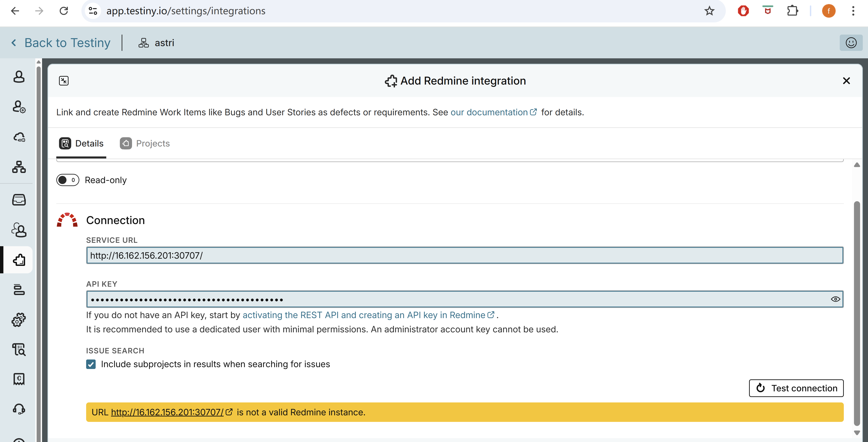This screenshot has height=442, width=868.
Task: Collapse the dialog with the shrink icon
Action: pos(64,80)
